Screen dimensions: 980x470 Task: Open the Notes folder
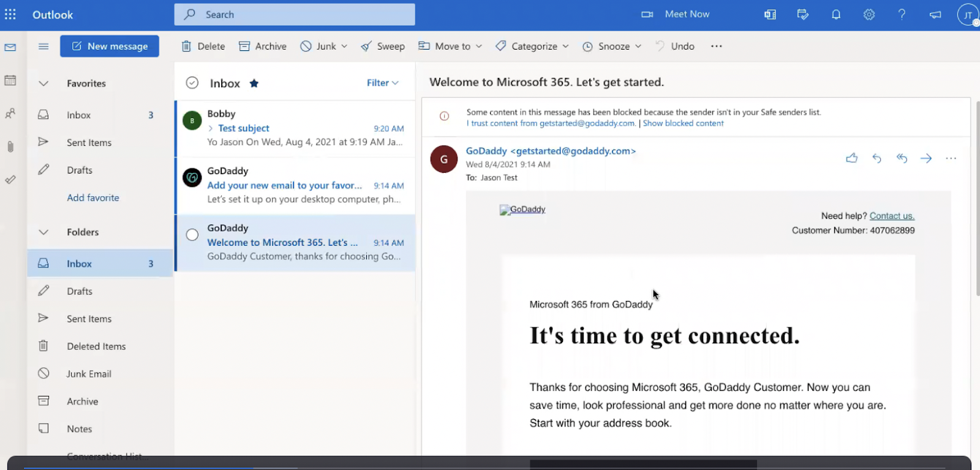pyautogui.click(x=100, y=429)
